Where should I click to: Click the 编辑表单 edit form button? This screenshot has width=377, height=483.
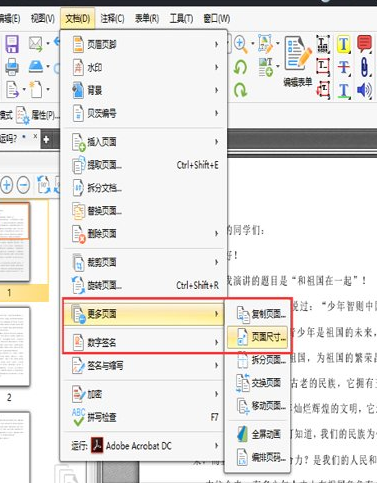pyautogui.click(x=298, y=62)
